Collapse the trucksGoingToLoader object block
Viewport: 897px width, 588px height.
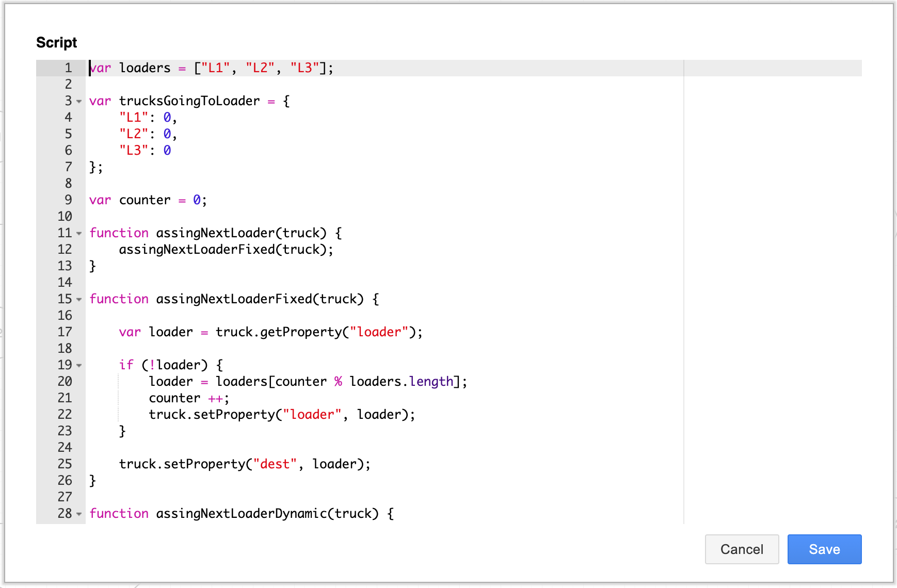(x=78, y=101)
